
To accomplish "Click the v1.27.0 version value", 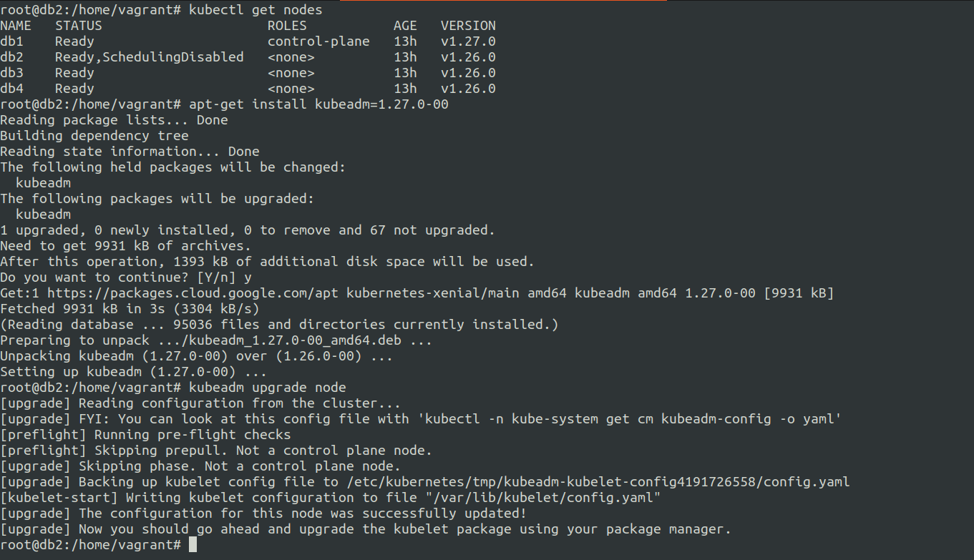I will point(468,41).
